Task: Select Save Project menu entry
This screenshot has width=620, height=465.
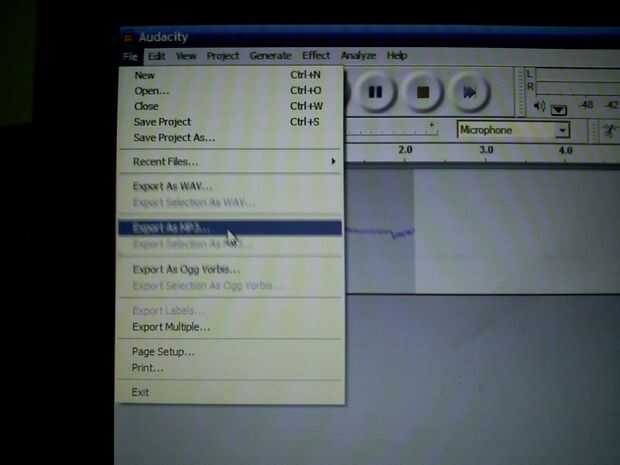Action: click(230, 122)
